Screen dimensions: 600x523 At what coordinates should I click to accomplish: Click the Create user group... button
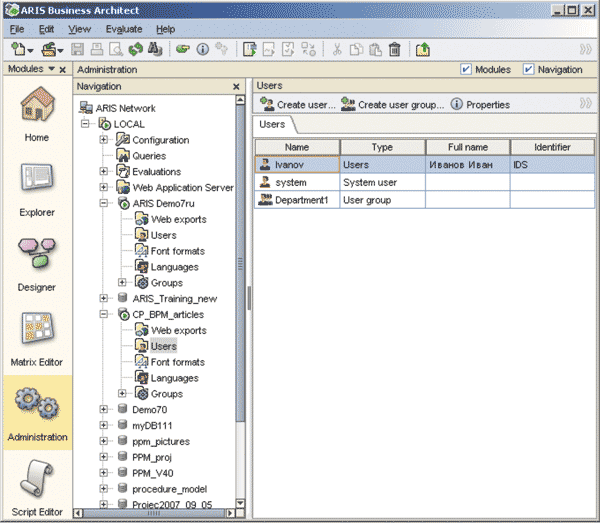[x=393, y=104]
